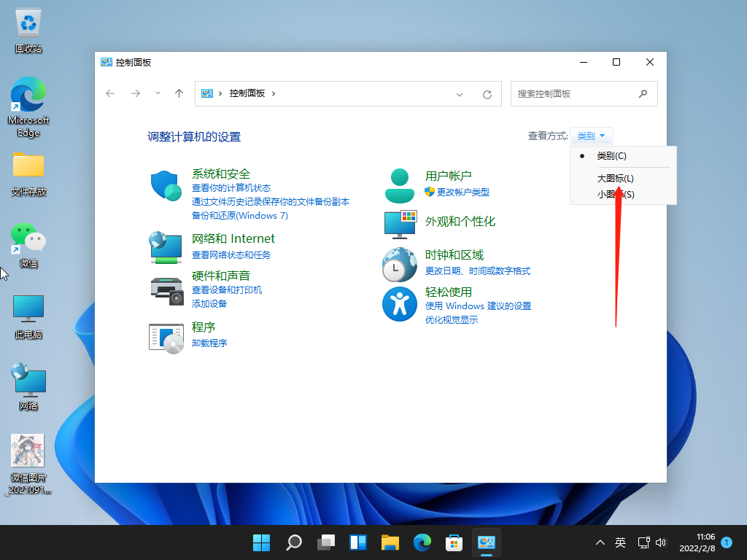Expand the address bar history dropdown
This screenshot has width=747, height=560.
(460, 94)
